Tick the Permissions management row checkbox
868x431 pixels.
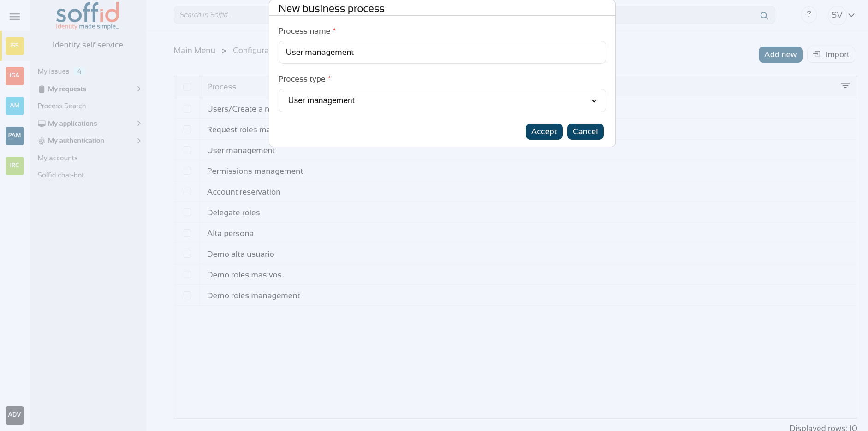coord(187,171)
